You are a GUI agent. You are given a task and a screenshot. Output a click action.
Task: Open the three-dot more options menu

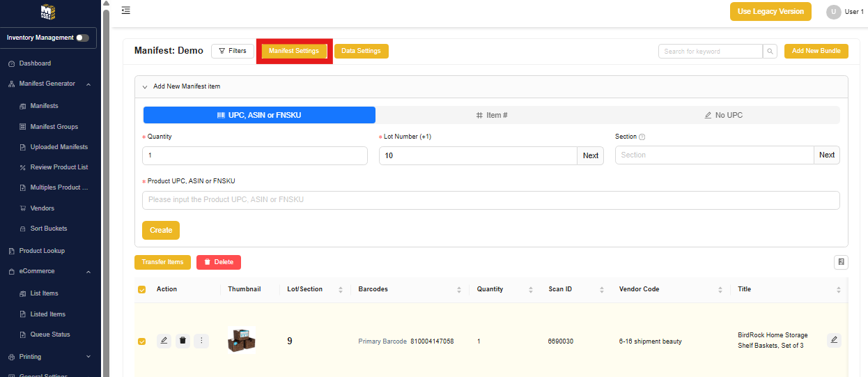click(201, 341)
